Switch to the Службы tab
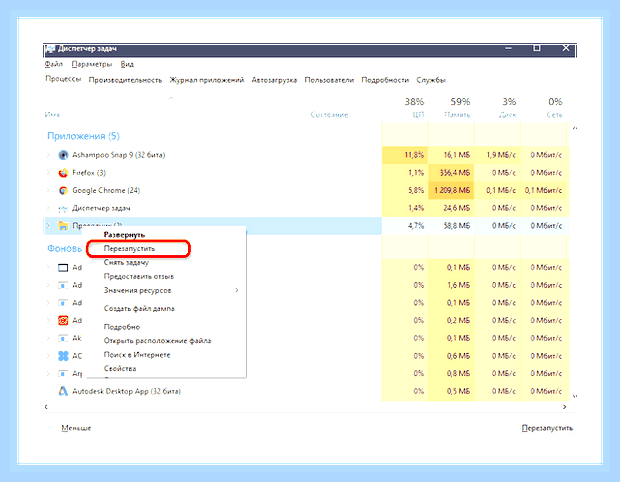This screenshot has height=482, width=620. tap(431, 80)
